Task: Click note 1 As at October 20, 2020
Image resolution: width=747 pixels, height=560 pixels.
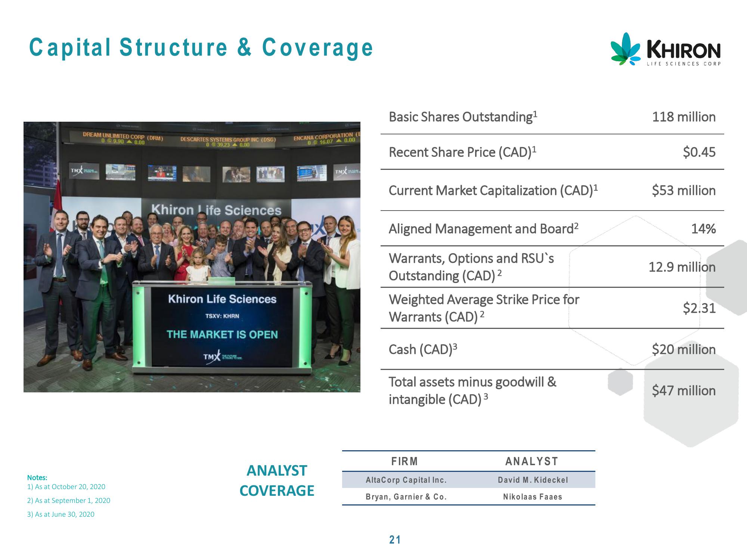Action: [66, 486]
